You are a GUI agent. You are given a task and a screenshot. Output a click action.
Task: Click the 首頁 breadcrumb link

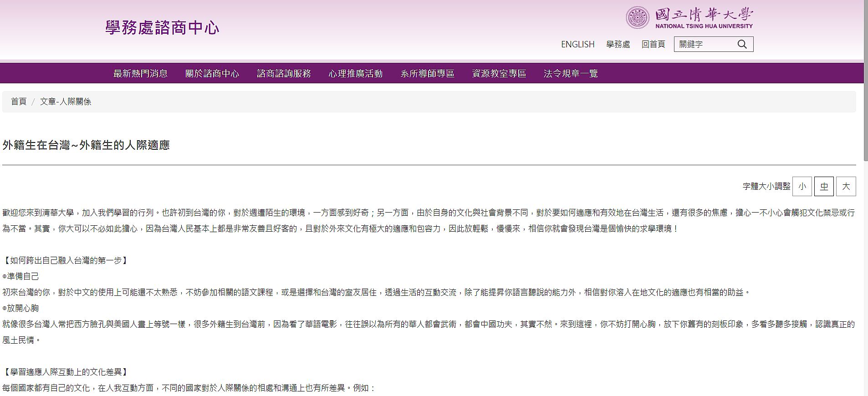tap(19, 102)
